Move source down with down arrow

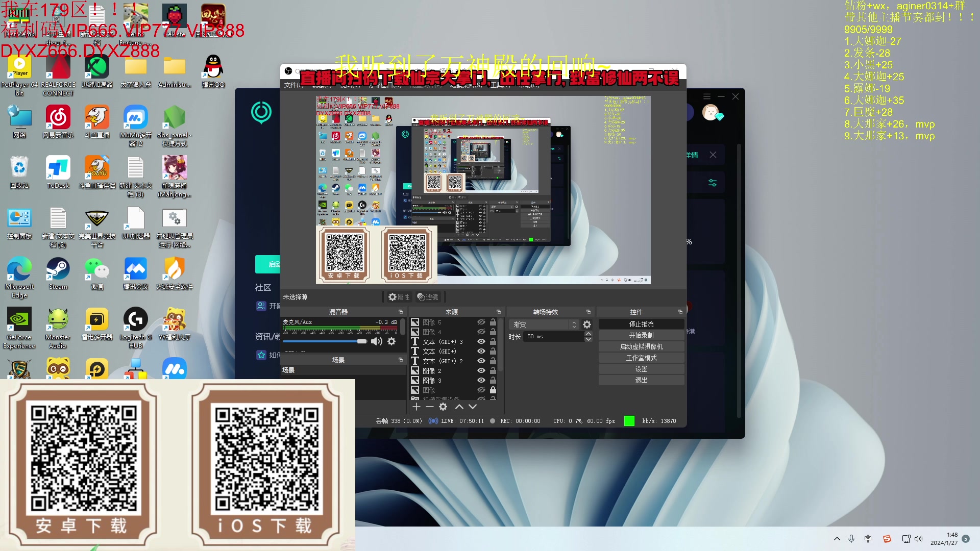(473, 407)
